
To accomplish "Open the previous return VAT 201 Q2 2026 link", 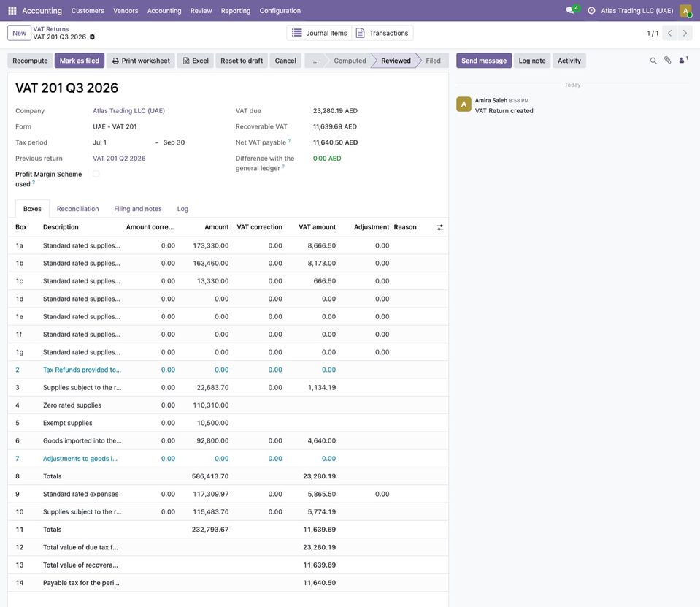I will 119,158.
